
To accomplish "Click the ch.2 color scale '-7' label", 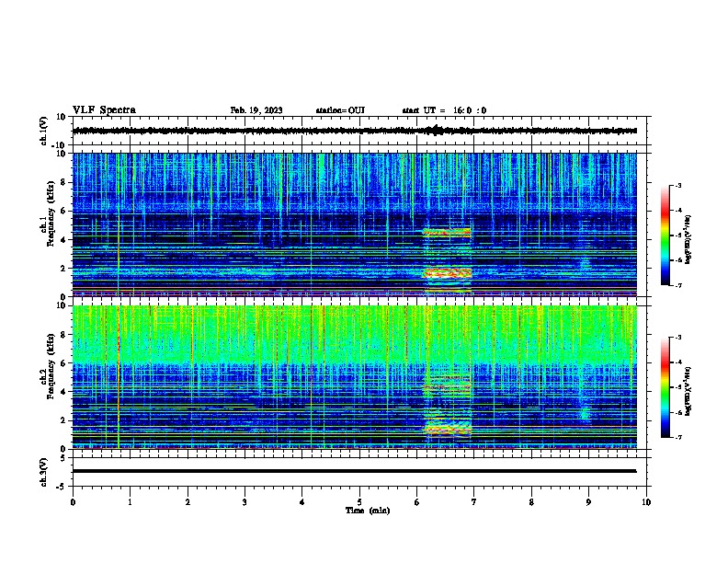I will pyautogui.click(x=678, y=437).
